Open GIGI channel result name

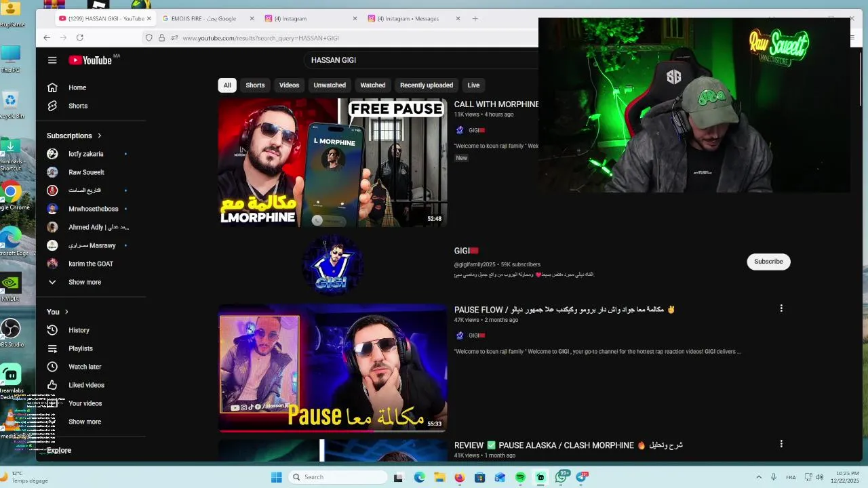tap(467, 251)
